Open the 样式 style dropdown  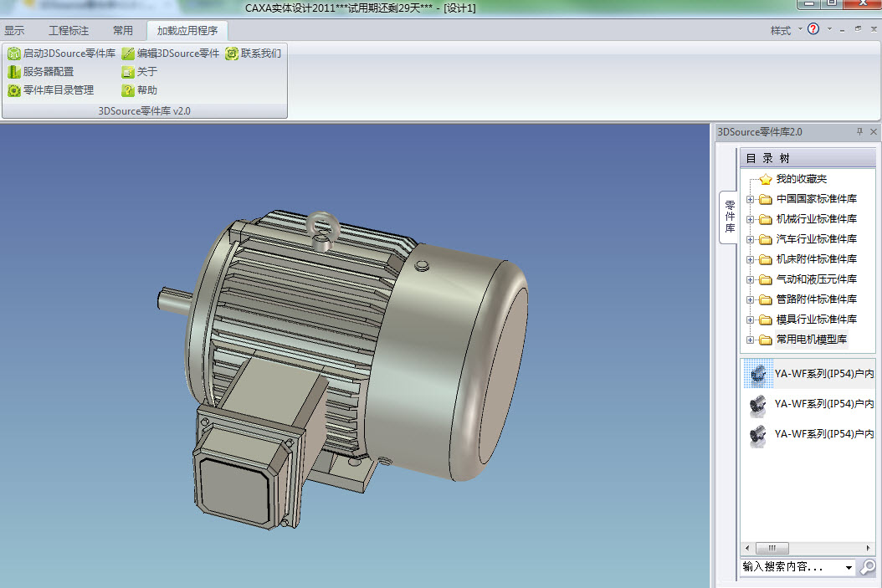786,30
